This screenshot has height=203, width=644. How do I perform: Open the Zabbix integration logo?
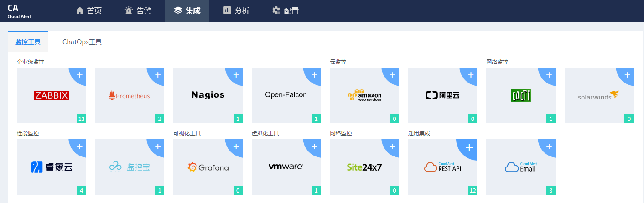tap(52, 95)
